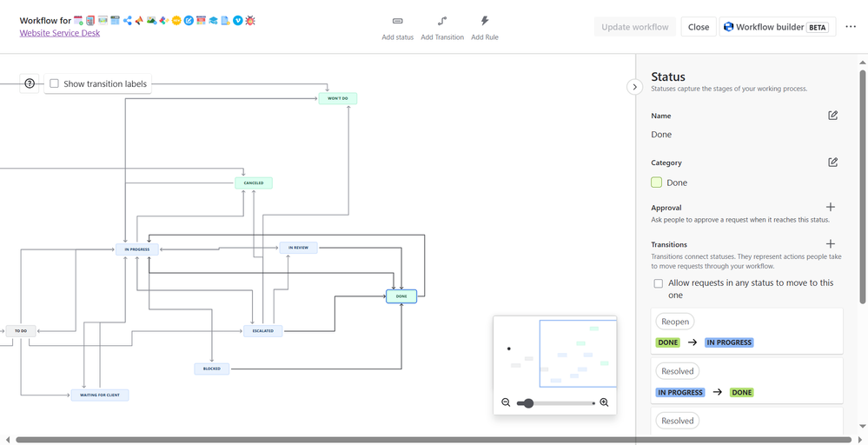Image resolution: width=868 pixels, height=445 pixels.
Task: Click the horizontal canvas scrollbar
Action: 434,440
